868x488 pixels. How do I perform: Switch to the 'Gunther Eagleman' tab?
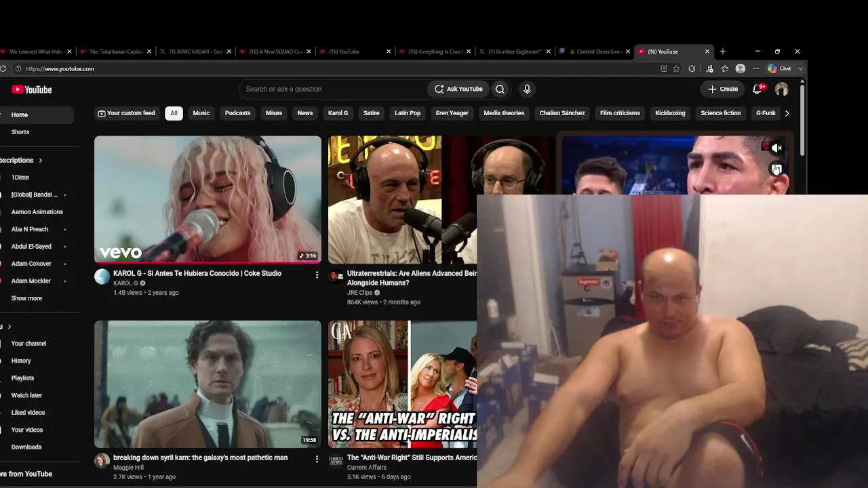517,52
